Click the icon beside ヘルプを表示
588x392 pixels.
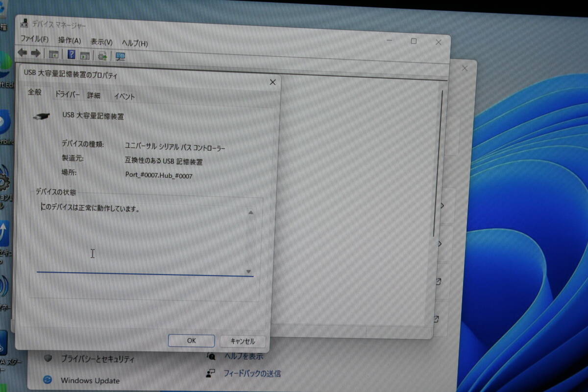tap(211, 356)
